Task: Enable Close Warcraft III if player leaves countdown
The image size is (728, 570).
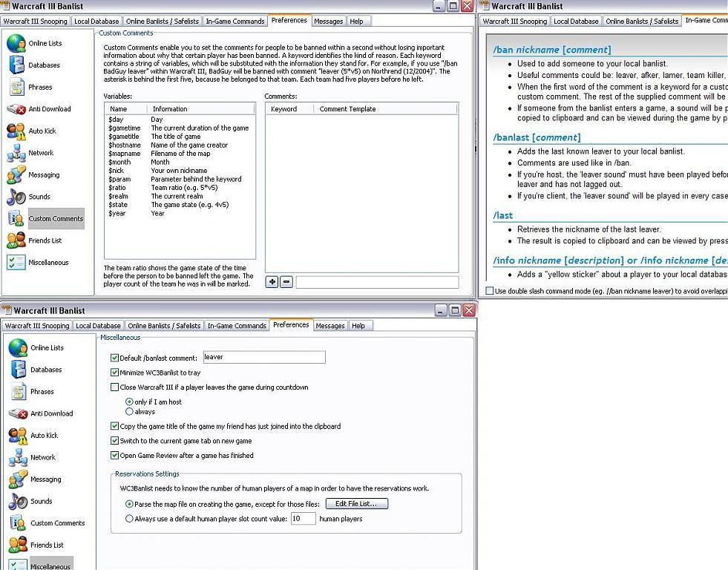Action: [x=114, y=387]
